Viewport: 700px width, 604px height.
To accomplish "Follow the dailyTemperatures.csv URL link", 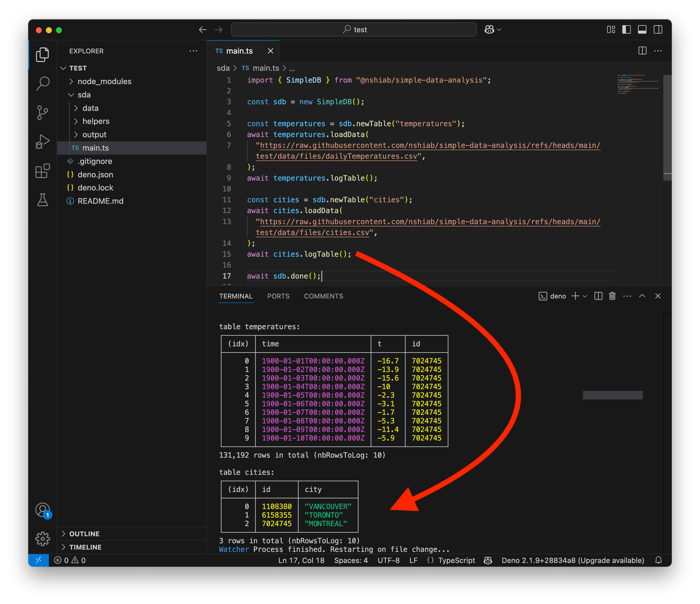I will pyautogui.click(x=428, y=151).
